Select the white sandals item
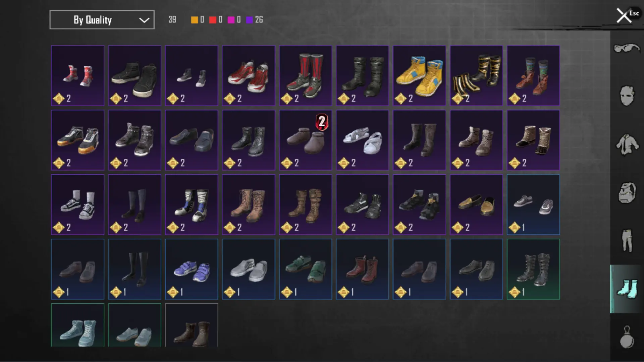 [362, 140]
